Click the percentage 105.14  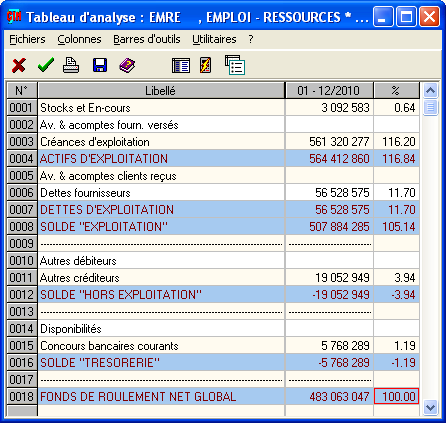399,227
